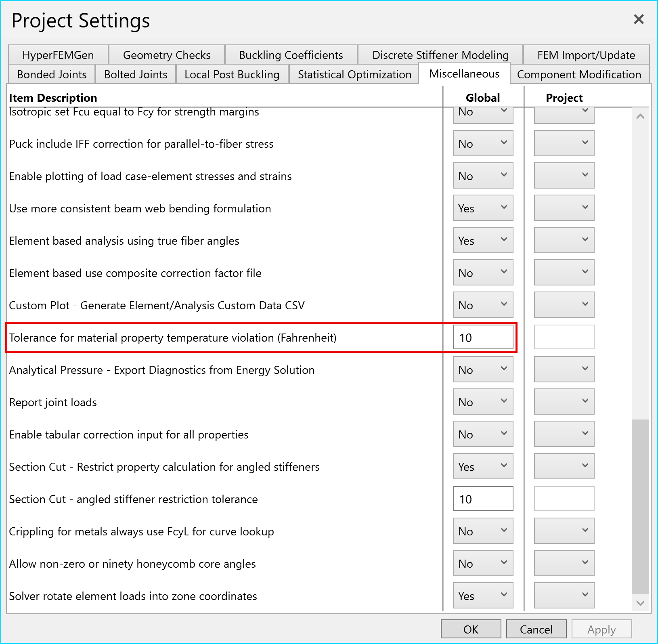Open the Local Post Buckling tab
The width and height of the screenshot is (658, 644).
[x=232, y=74]
